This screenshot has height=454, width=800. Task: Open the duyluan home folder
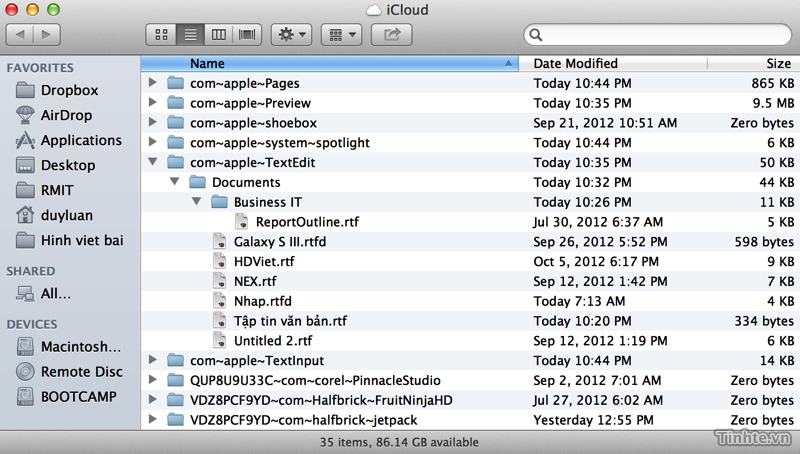point(55,215)
